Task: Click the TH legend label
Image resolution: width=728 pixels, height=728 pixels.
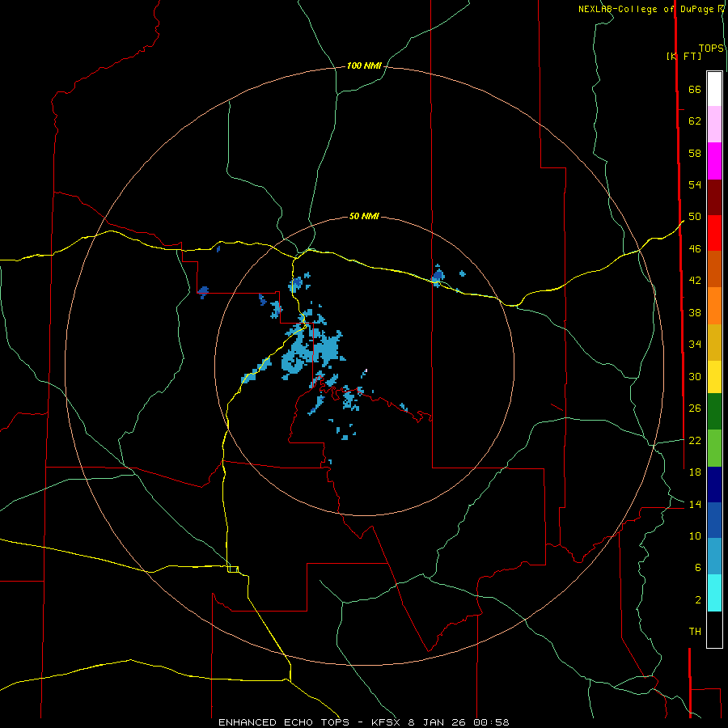Action: click(695, 632)
